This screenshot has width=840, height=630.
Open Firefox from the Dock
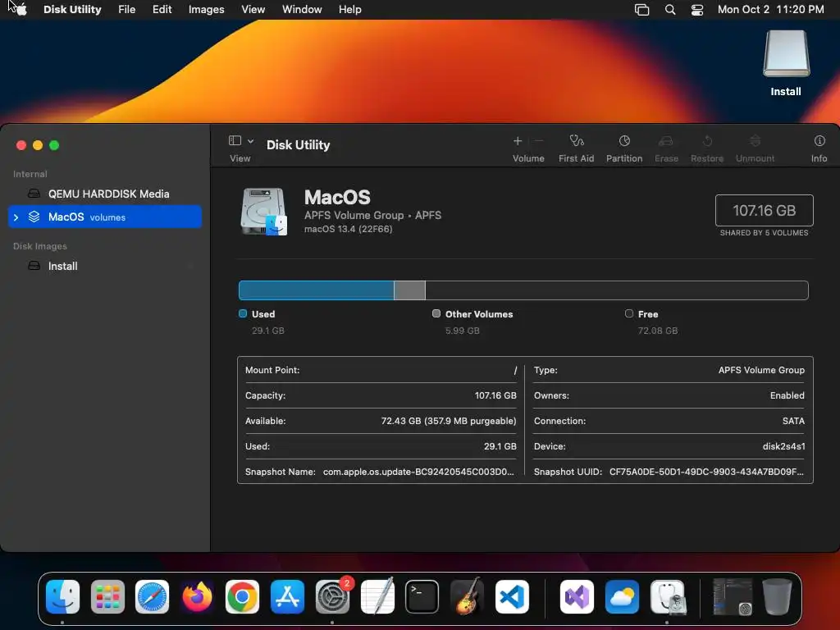pos(197,597)
